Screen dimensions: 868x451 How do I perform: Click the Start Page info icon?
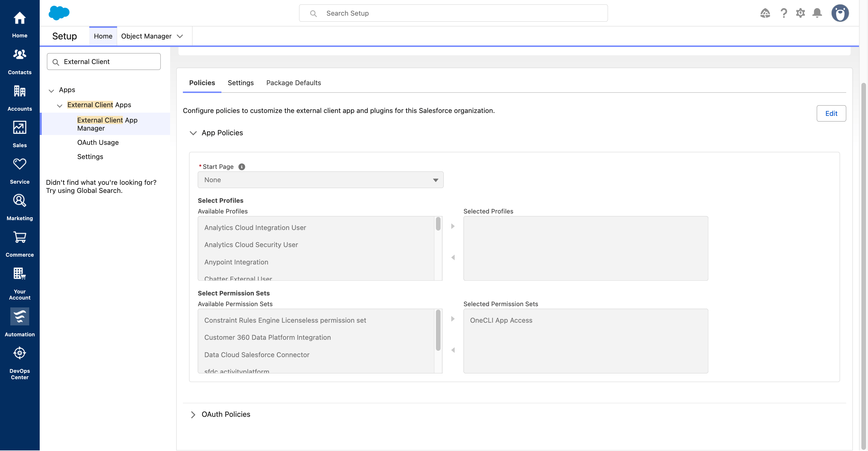click(242, 167)
